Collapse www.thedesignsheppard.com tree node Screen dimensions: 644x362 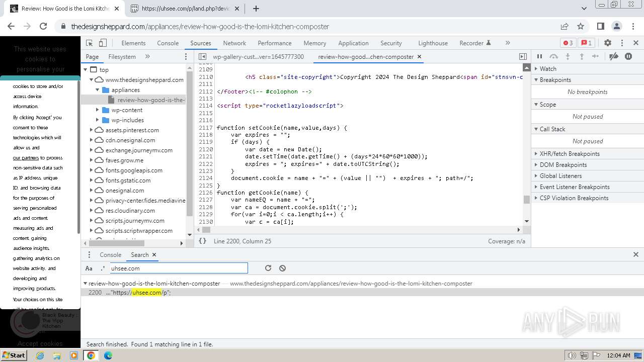92,80
